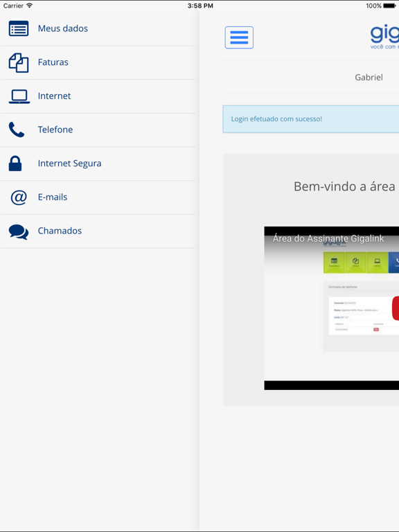Click the Faturas documents icon
Viewport: 399px width, 532px height.
[x=19, y=62]
